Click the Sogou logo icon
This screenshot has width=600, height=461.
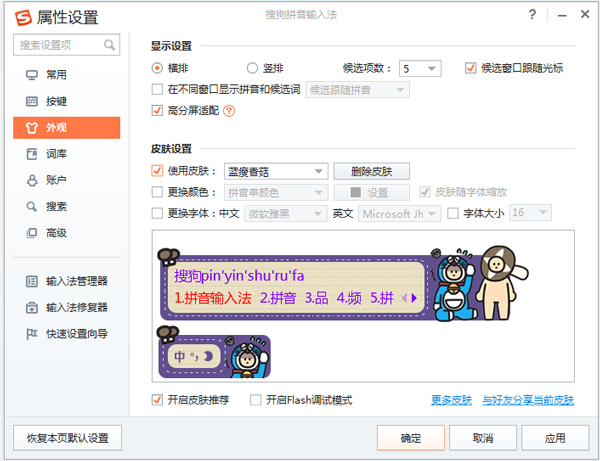point(23,18)
